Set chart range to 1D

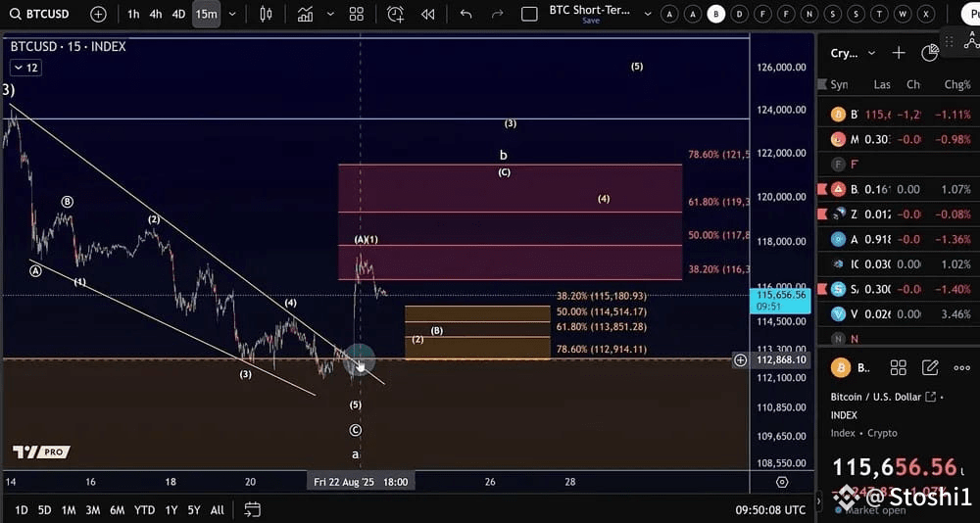click(22, 510)
